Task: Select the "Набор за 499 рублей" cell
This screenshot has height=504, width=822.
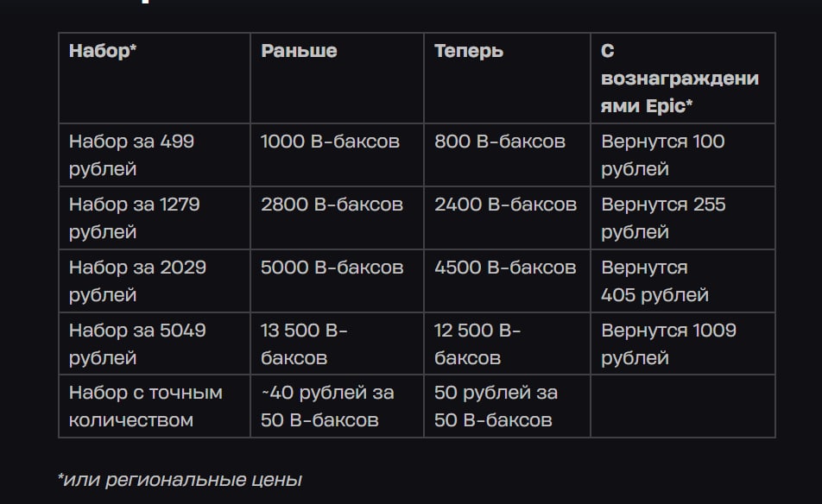Action: pos(131,155)
